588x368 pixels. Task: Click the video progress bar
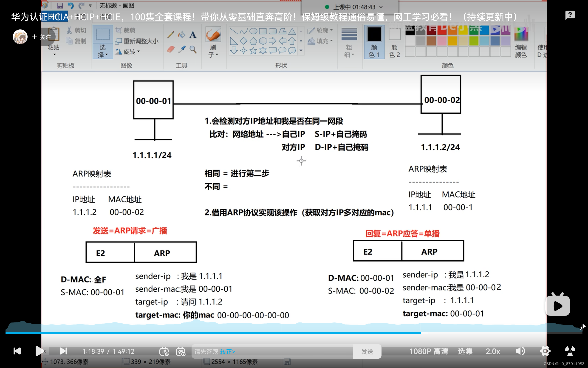[294, 333]
